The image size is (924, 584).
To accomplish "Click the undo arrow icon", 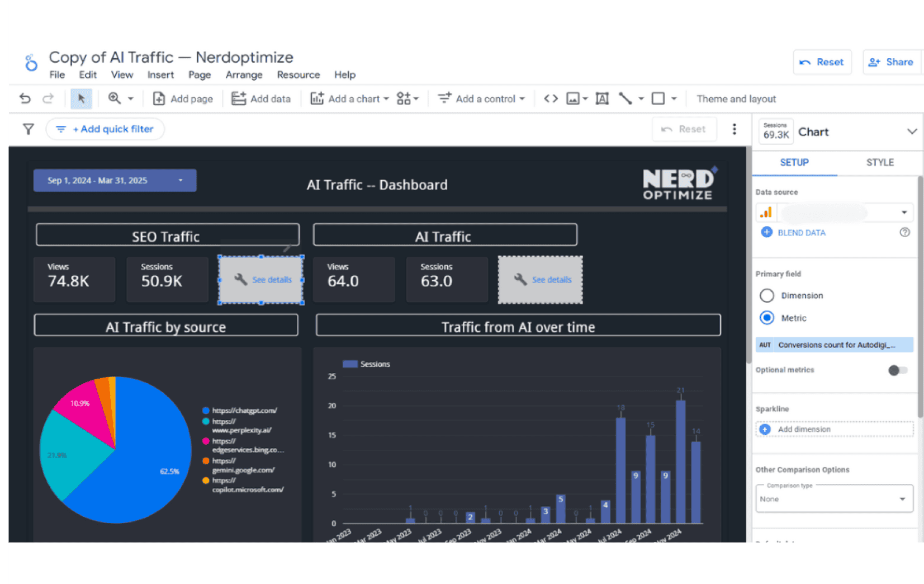I will [25, 98].
